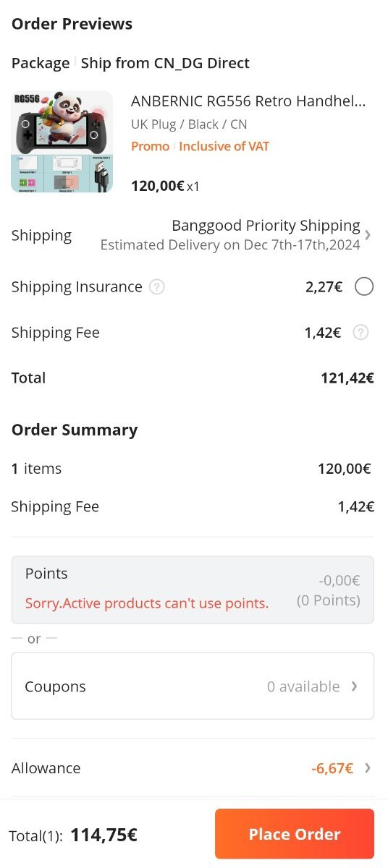Open Shipping Fee help question mark
Screen dimensions: 388x868
point(360,333)
